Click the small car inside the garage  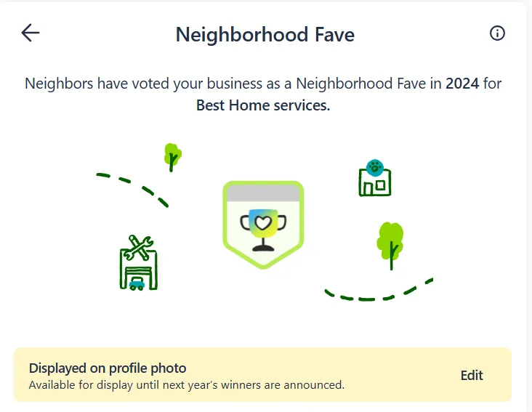(137, 284)
